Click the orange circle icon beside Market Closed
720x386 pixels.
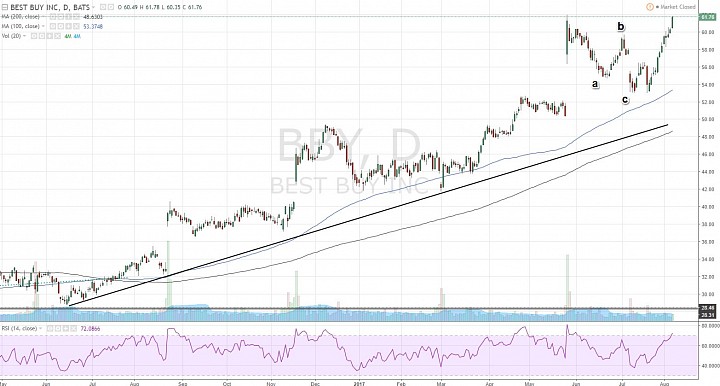(650, 7)
